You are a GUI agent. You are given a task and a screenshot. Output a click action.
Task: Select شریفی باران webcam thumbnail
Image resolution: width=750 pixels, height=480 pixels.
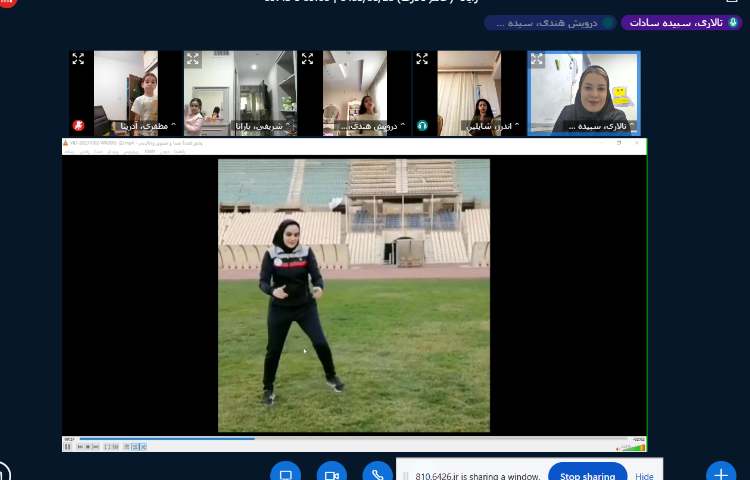point(240,93)
